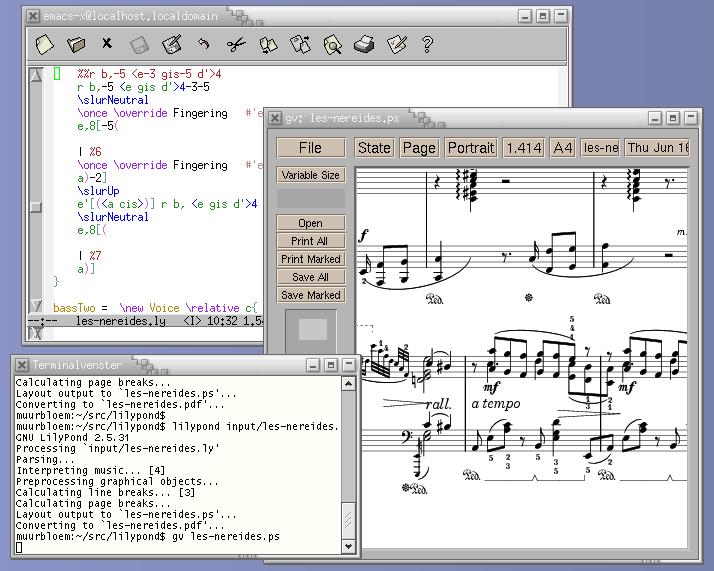This screenshot has width=714, height=571.
Task: Click the X (kill buffer) icon in Emacs toolbar
Action: tap(107, 43)
